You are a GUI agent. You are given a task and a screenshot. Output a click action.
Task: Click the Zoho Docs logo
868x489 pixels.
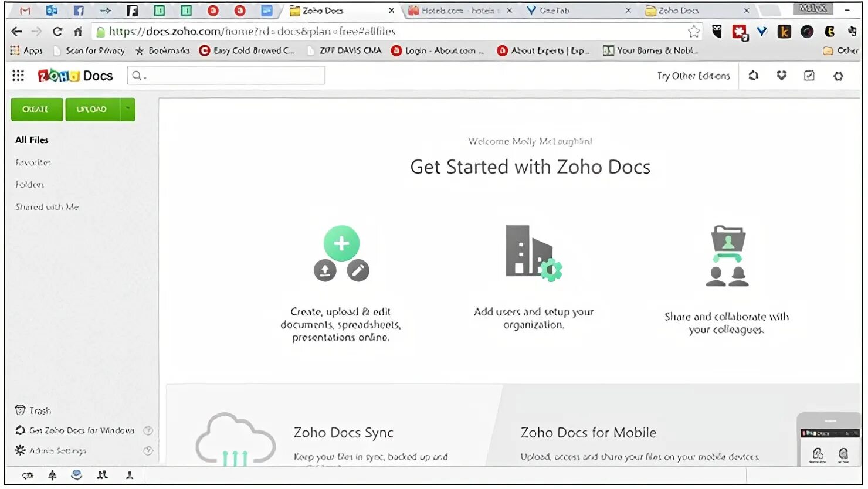pos(75,76)
